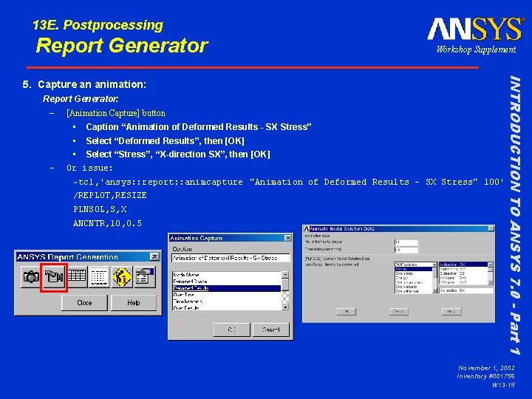Screen dimensions: 532x399
Task: Select Strain-total in item list
Action: pyautogui.click(x=414, y=273)
